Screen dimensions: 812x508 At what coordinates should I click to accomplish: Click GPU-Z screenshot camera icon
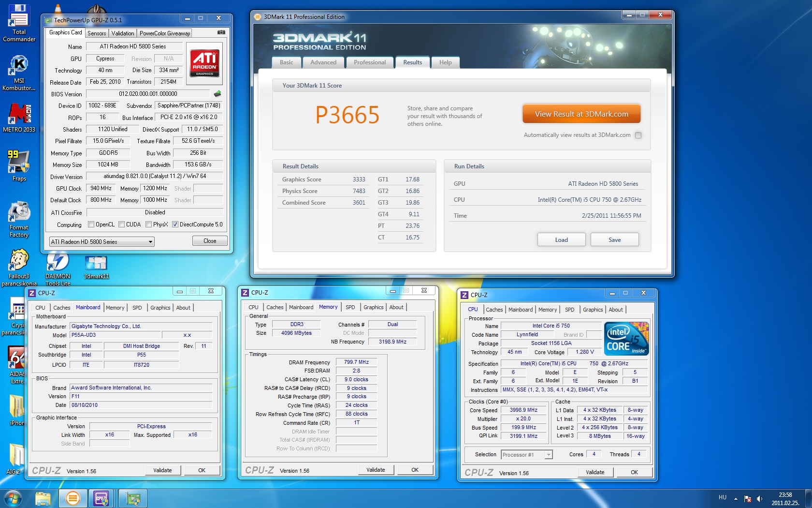tap(221, 32)
